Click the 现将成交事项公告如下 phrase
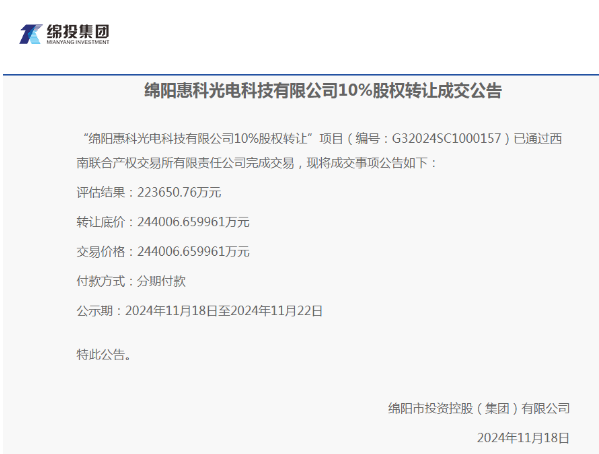 (x=367, y=163)
